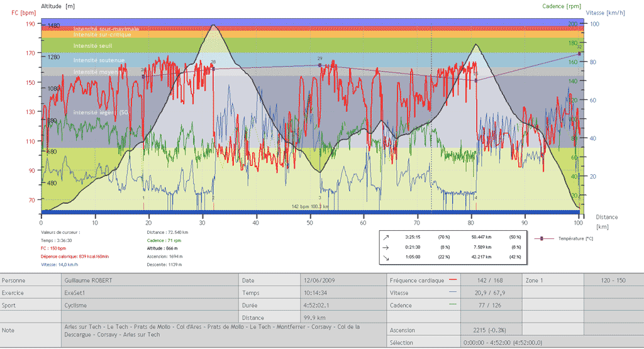644x349 pixels.
Task: Click temperature data point labeled 29
Action: pyautogui.click(x=319, y=65)
